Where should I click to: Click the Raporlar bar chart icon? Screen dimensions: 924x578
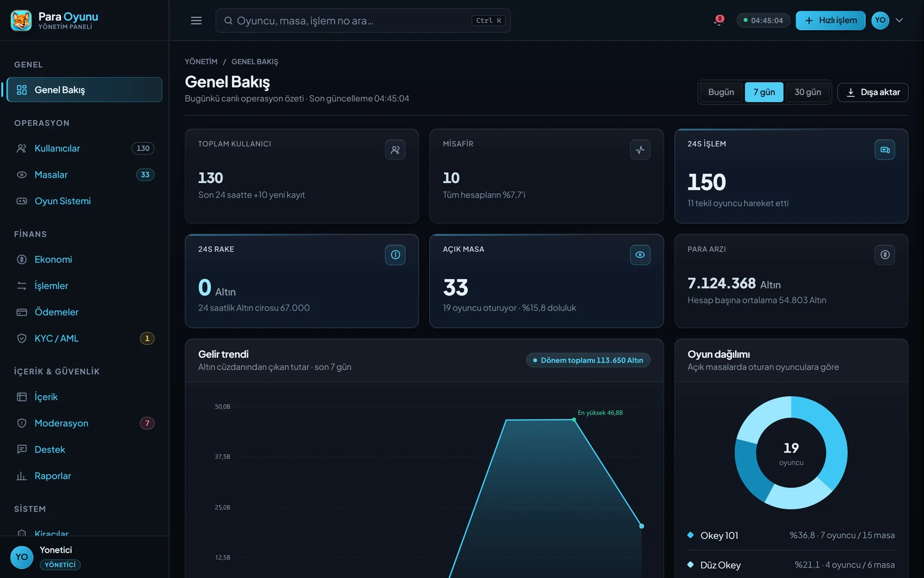click(22, 476)
